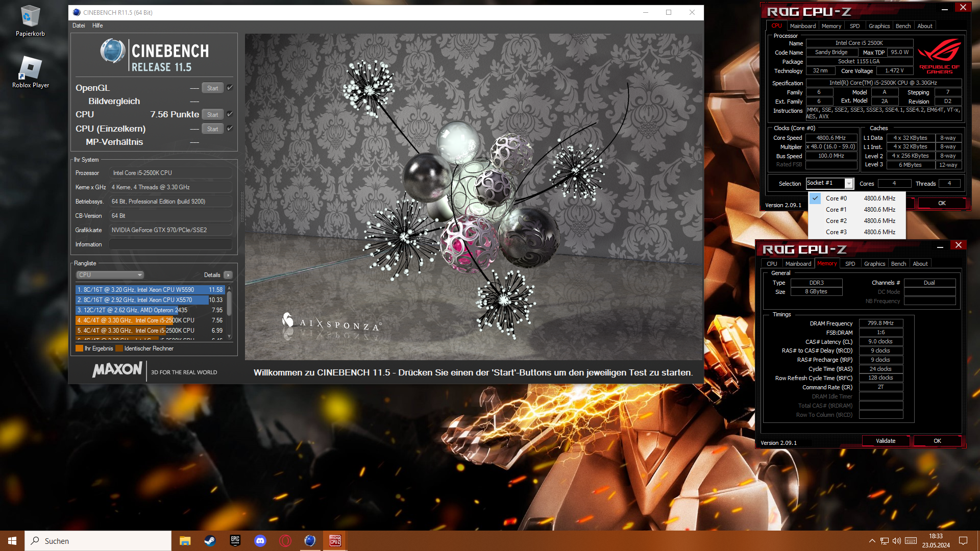980x551 pixels.
Task: Click the taskbar Suchen search box
Action: 98,541
